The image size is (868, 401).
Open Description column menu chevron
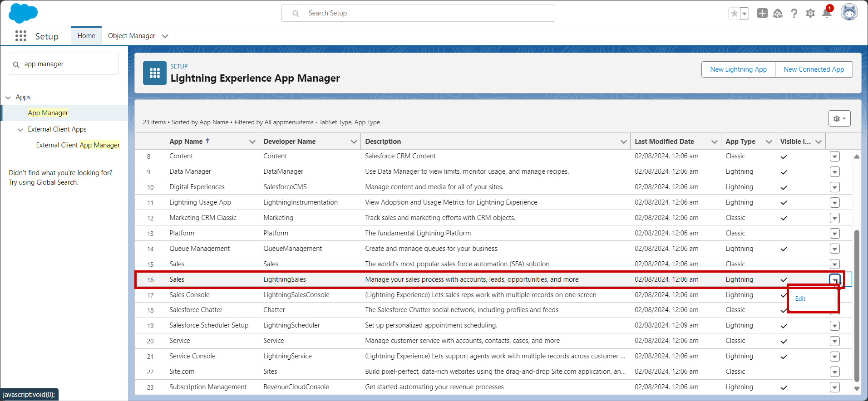623,142
